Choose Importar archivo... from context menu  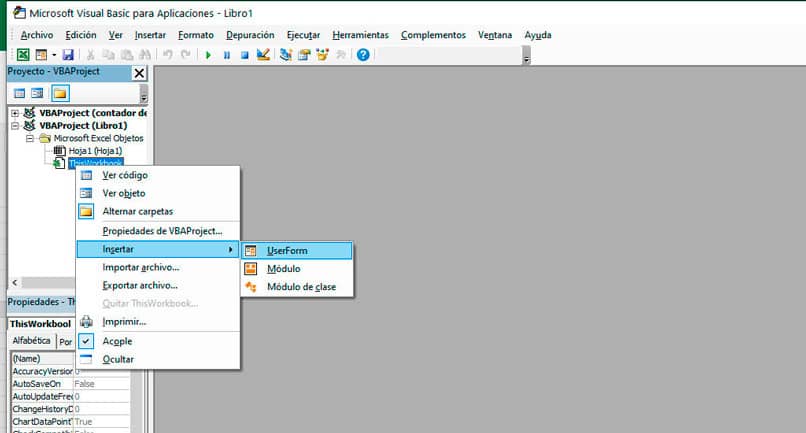click(x=158, y=267)
